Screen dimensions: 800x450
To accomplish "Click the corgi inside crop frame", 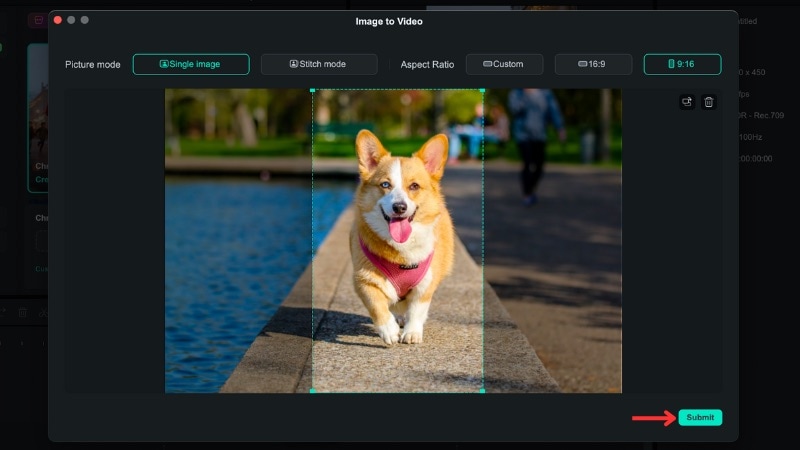I will pyautogui.click(x=400, y=235).
